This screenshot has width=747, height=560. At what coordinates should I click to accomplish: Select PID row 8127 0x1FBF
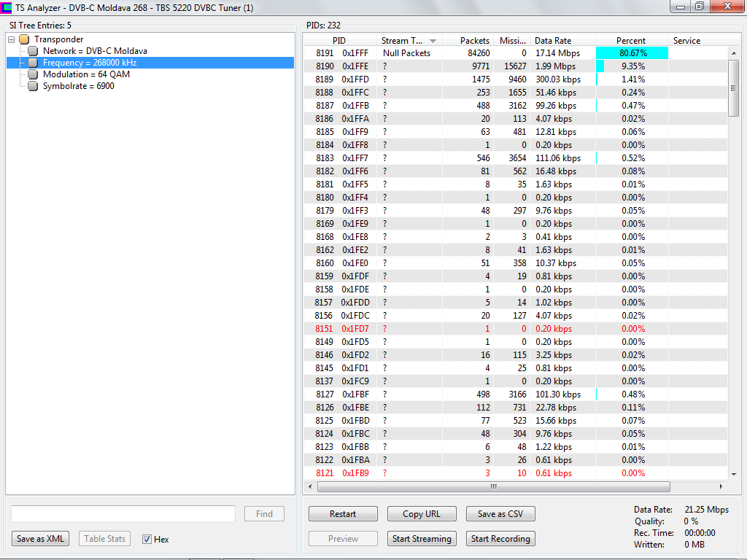(516, 394)
